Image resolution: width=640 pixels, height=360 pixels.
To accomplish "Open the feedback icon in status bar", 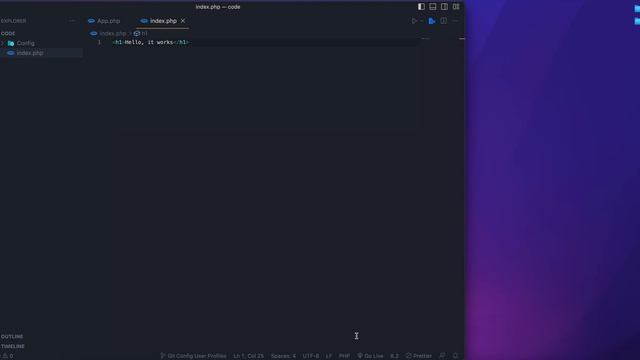I will point(442,356).
